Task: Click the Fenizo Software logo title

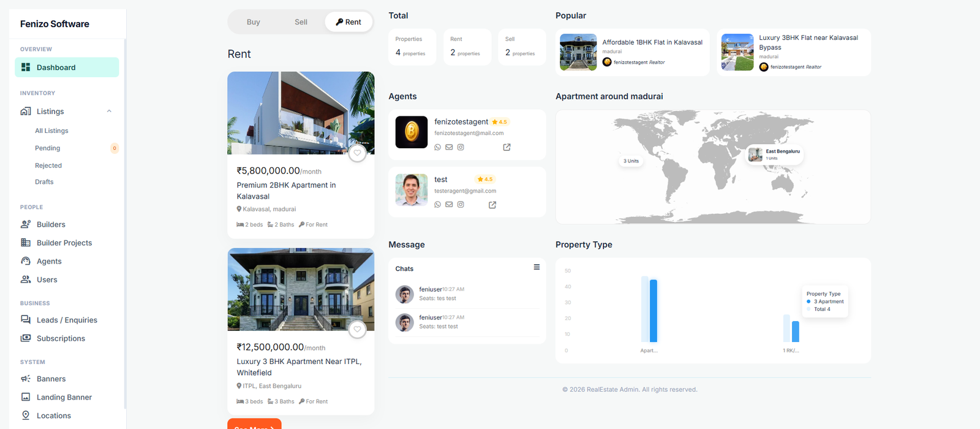Action: tap(55, 24)
